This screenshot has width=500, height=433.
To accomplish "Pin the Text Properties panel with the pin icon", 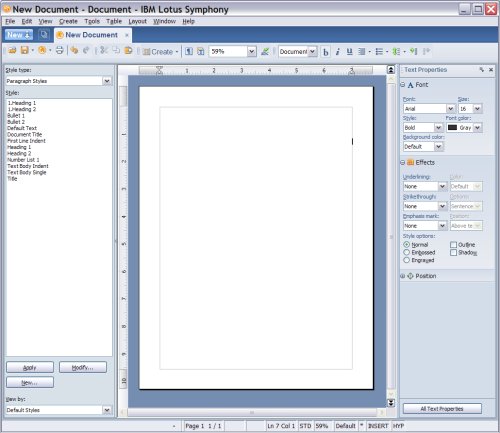I will 482,70.
